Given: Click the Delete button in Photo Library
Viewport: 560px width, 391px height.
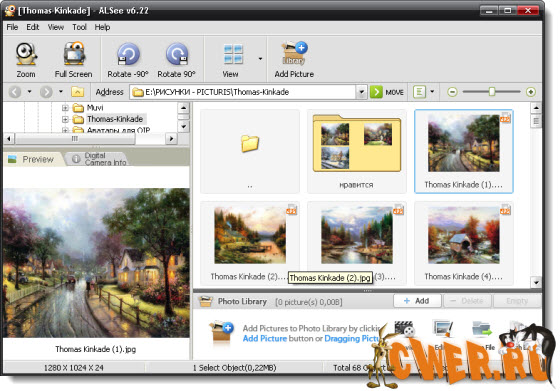Looking at the screenshot, I should 467,301.
